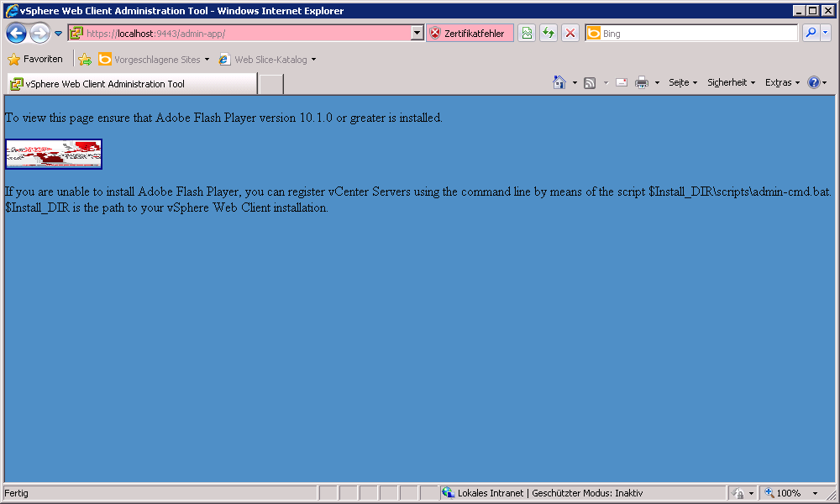Screen dimensions: 840x504
Task: Click the Bing search magnifier button
Action: click(811, 34)
